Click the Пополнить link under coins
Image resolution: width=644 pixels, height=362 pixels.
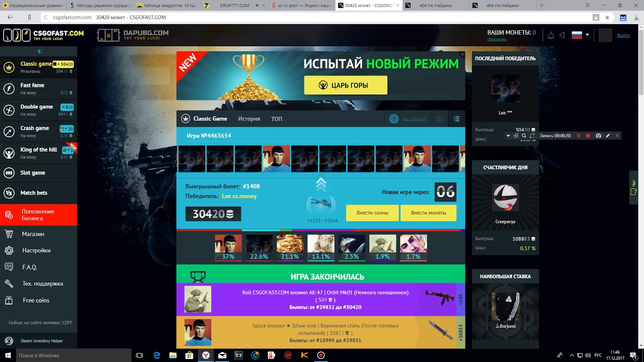point(497,39)
